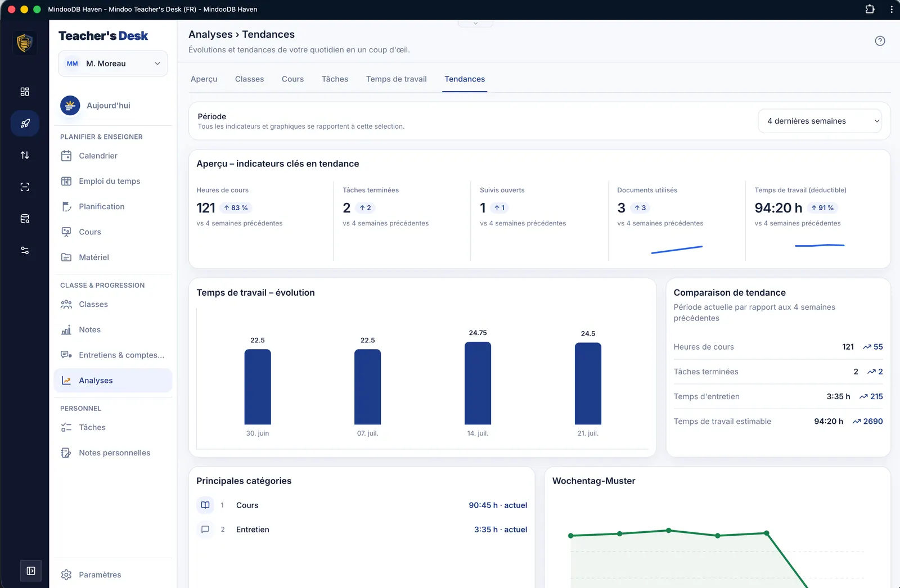Image resolution: width=900 pixels, height=588 pixels.
Task: Click the rocket icon in left rail
Action: point(25,124)
